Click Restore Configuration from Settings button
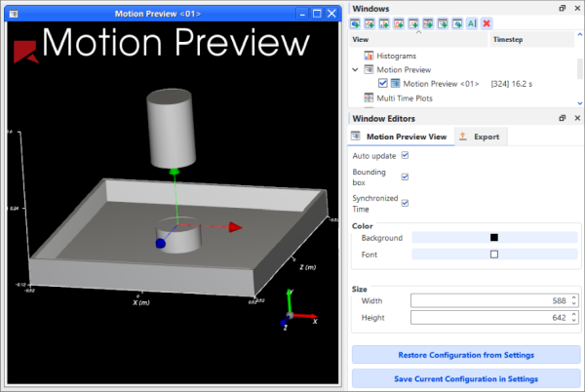 [x=466, y=355]
